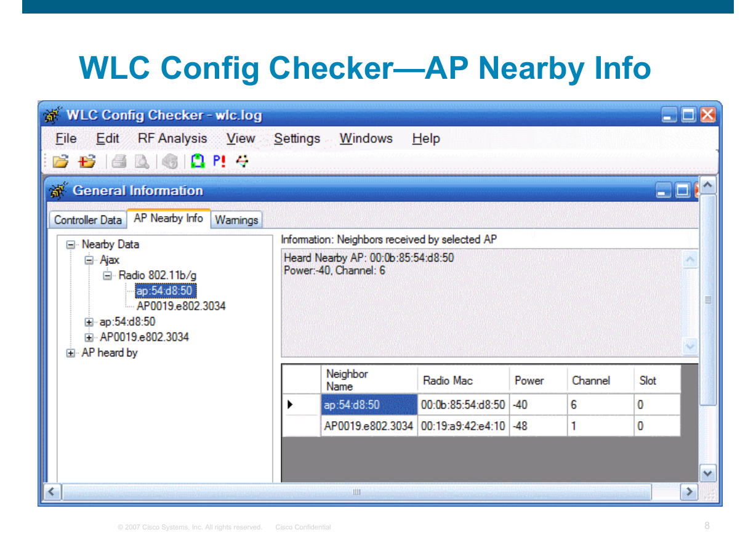The height and width of the screenshot is (535, 756).
Task: Switch to the Warnings tab
Action: click(x=236, y=220)
